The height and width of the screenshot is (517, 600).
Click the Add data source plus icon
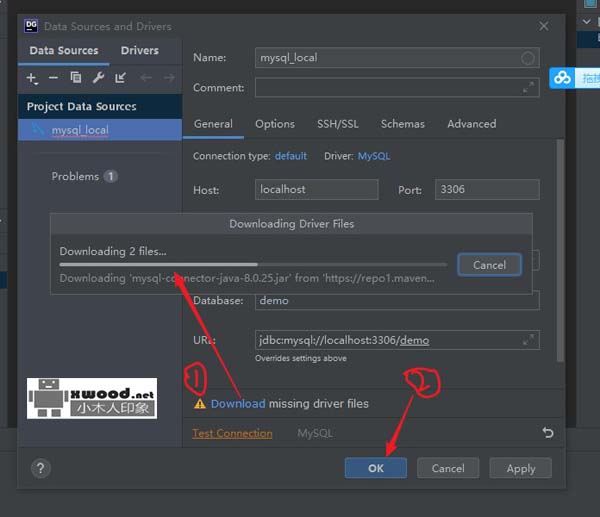click(32, 78)
